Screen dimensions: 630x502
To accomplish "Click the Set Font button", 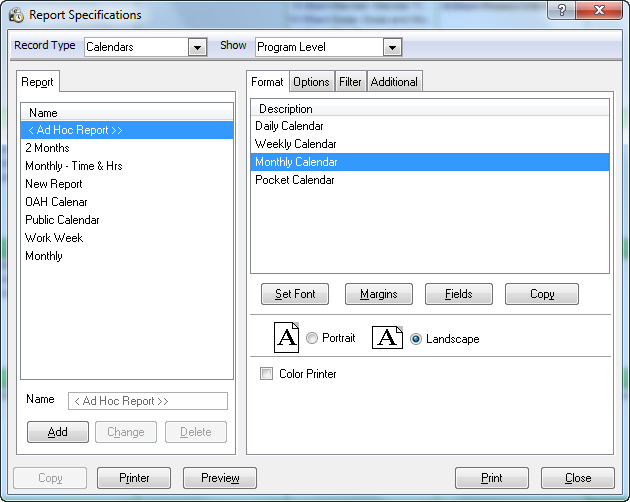I will [x=295, y=294].
